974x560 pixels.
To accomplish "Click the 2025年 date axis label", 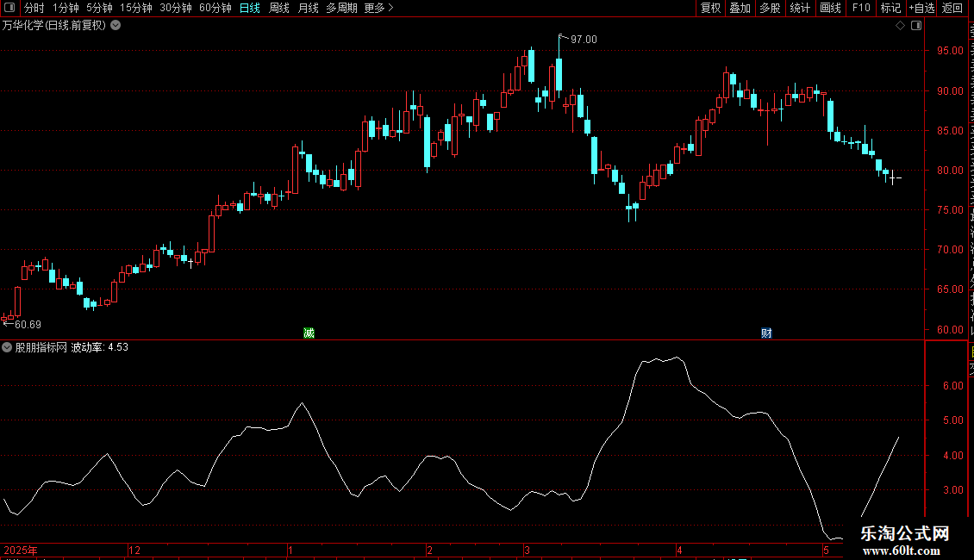I will point(21,550).
